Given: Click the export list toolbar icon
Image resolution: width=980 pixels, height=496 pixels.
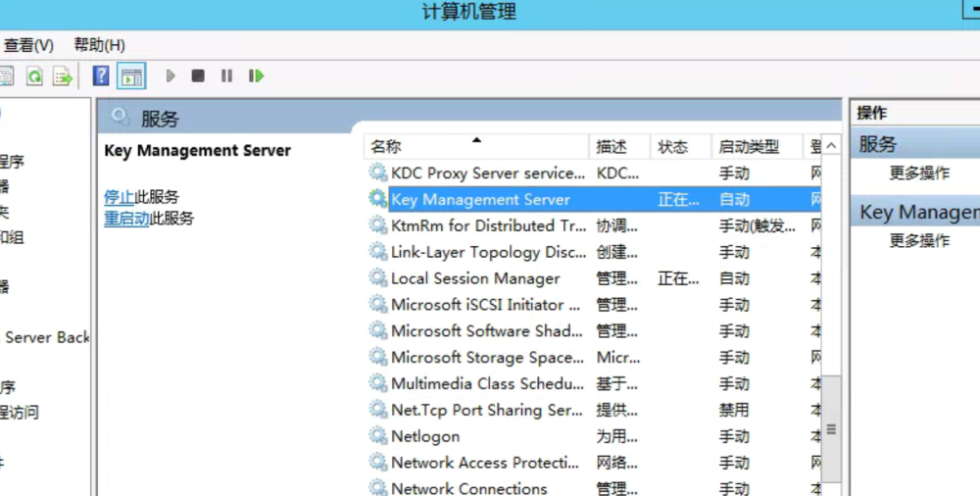Looking at the screenshot, I should (x=63, y=76).
